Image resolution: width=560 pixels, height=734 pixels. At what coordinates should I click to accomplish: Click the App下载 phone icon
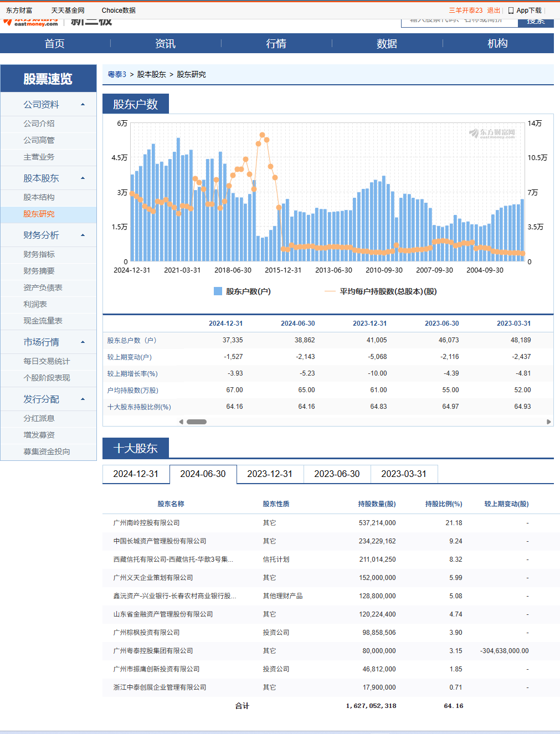click(511, 11)
